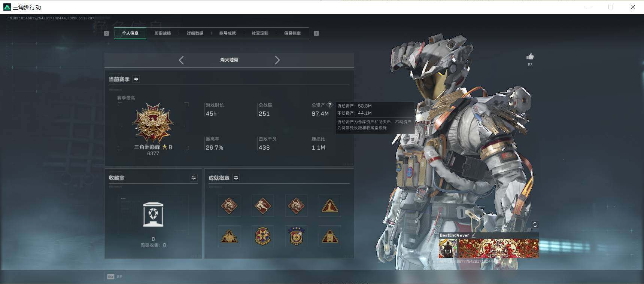Click the rank score 6377
The width and height of the screenshot is (644, 284).
pos(153,153)
